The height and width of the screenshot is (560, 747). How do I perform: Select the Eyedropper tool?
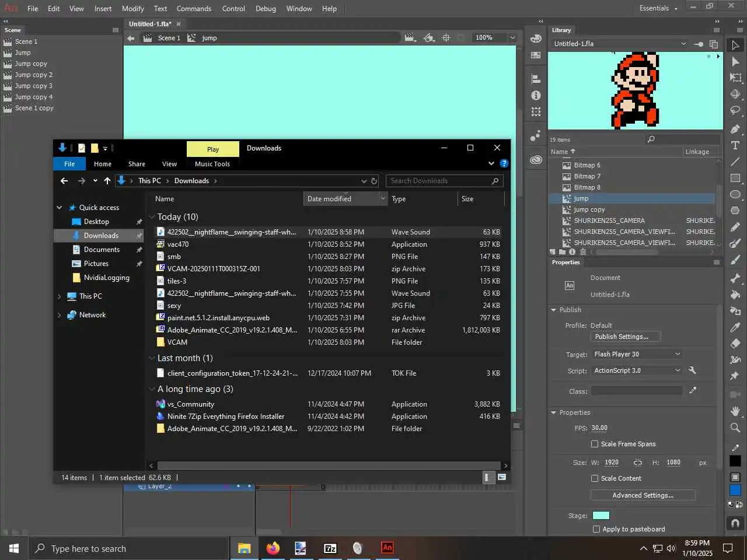click(x=735, y=327)
